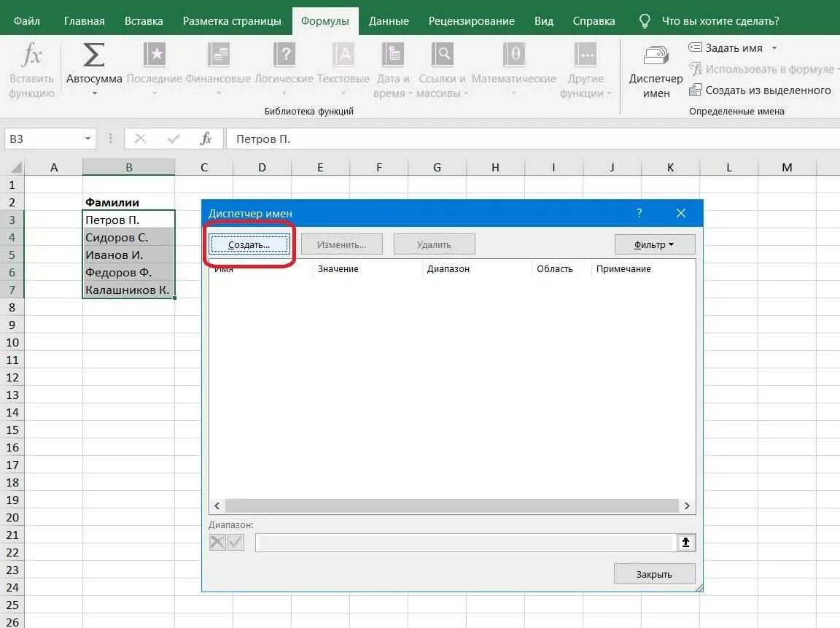Select cell containing Калашников К.
This screenshot has height=628, width=840.
click(128, 290)
